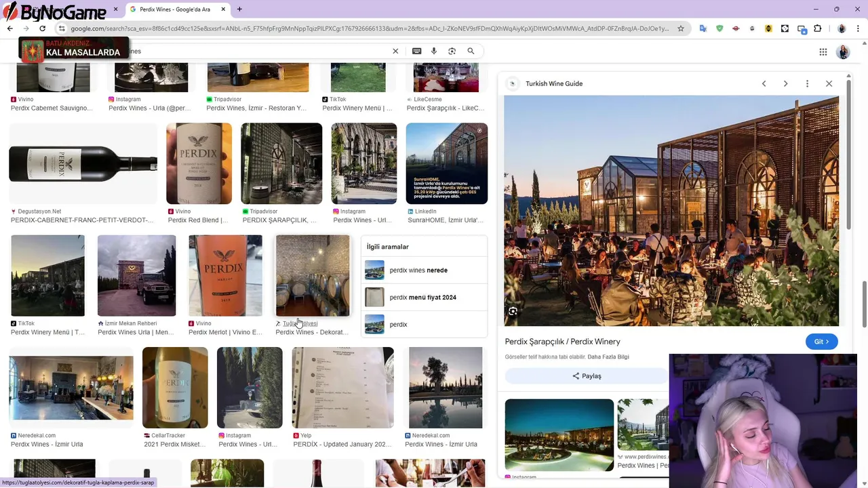
Task: Bookmark this page with the star icon
Action: (x=681, y=28)
